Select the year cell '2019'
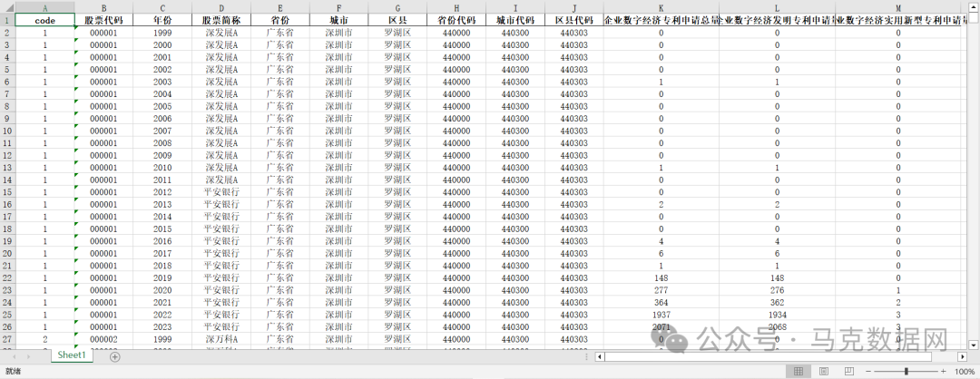Screen dimensions: 980x379 pyautogui.click(x=162, y=277)
